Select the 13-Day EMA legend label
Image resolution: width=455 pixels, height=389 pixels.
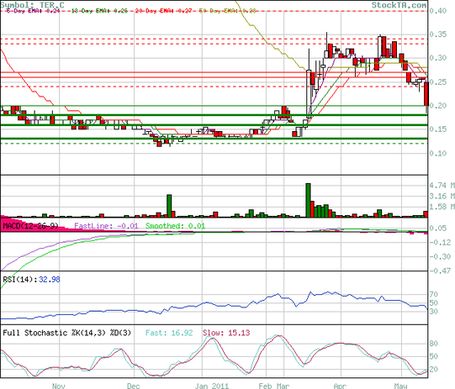(99, 11)
